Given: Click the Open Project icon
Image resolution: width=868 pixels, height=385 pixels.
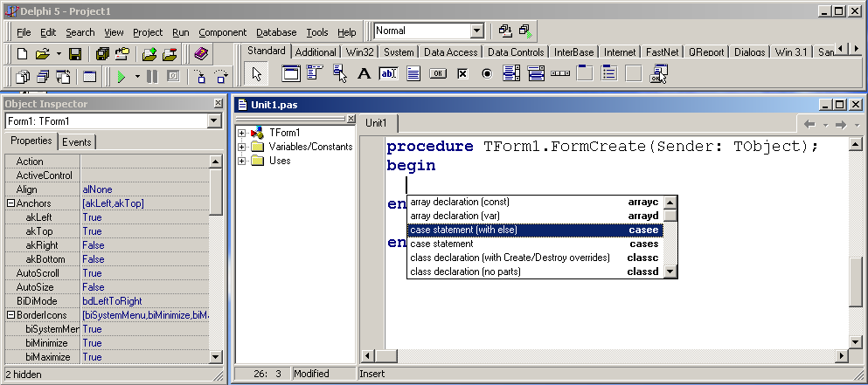Looking at the screenshot, I should click(x=122, y=53).
